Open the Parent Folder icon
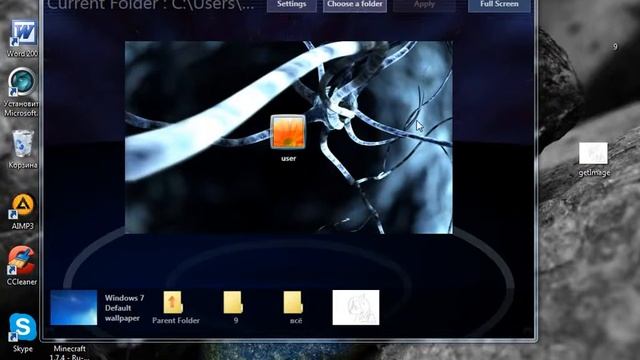 tap(173, 302)
